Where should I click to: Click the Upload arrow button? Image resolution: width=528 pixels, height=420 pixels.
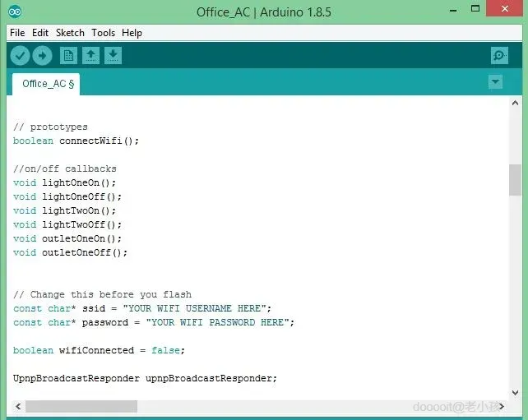(42, 56)
